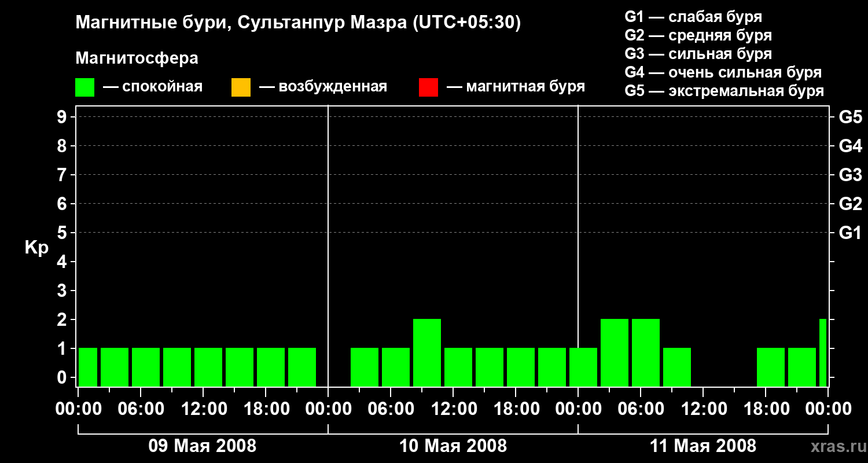Select the '09 Мая 2008' date label
This screenshot has height=463, width=868.
pyautogui.click(x=203, y=446)
